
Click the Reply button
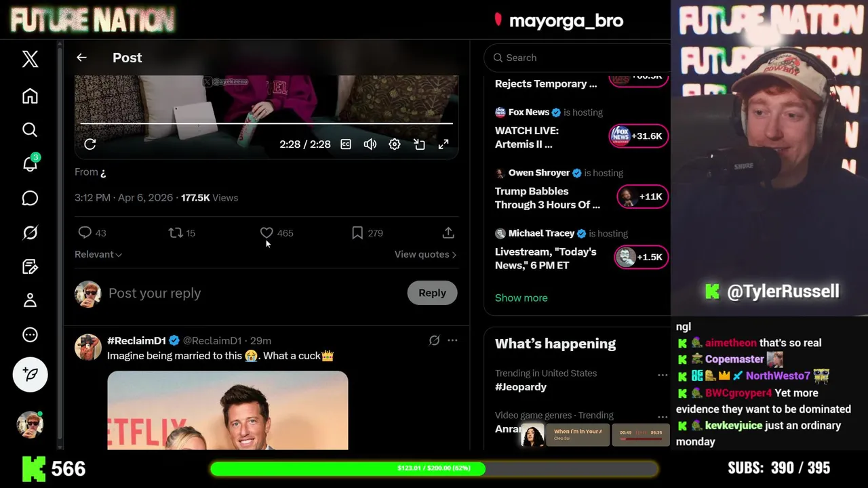[x=432, y=293]
